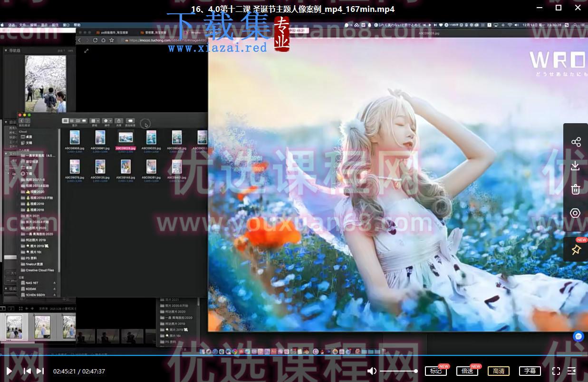Eject the NAS 16T volume
This screenshot has width=588, height=382.
[54, 283]
